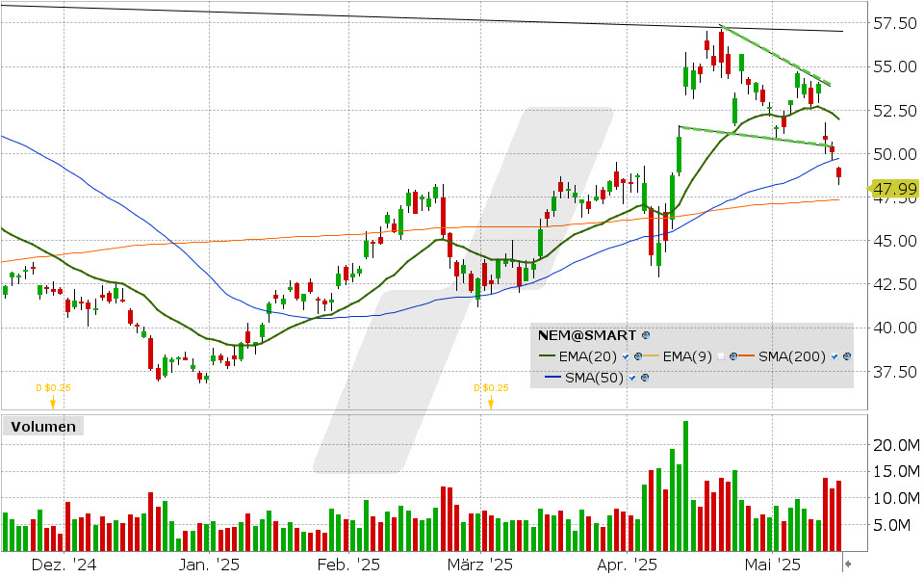Toggle the SMA(200) checkbox off
This screenshot has width=924, height=578.
[x=834, y=357]
